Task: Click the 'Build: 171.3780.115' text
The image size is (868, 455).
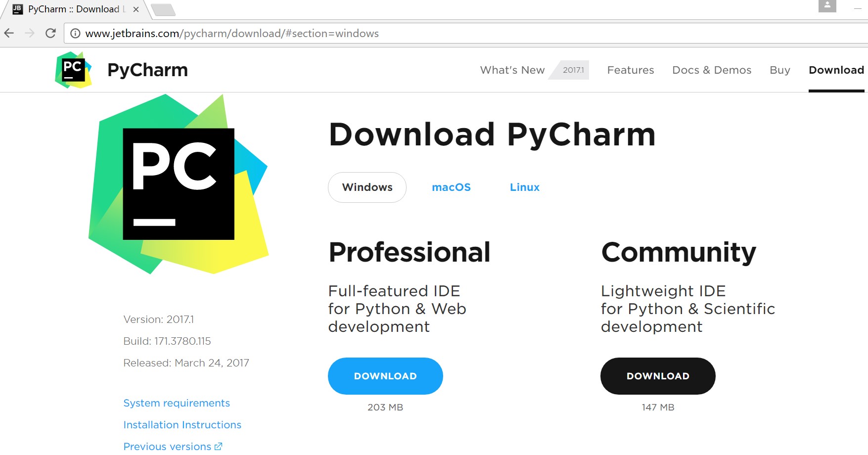Action: tap(167, 341)
